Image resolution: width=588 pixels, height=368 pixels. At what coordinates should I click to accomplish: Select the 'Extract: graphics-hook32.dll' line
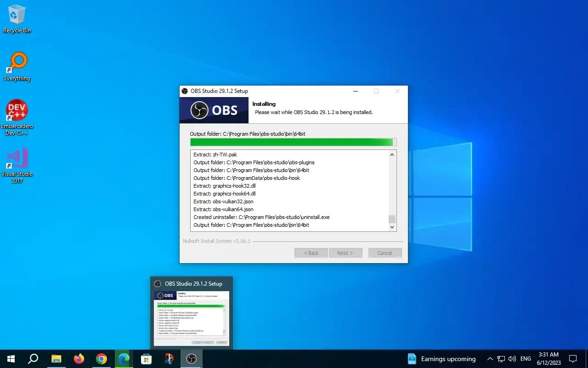pyautogui.click(x=225, y=186)
